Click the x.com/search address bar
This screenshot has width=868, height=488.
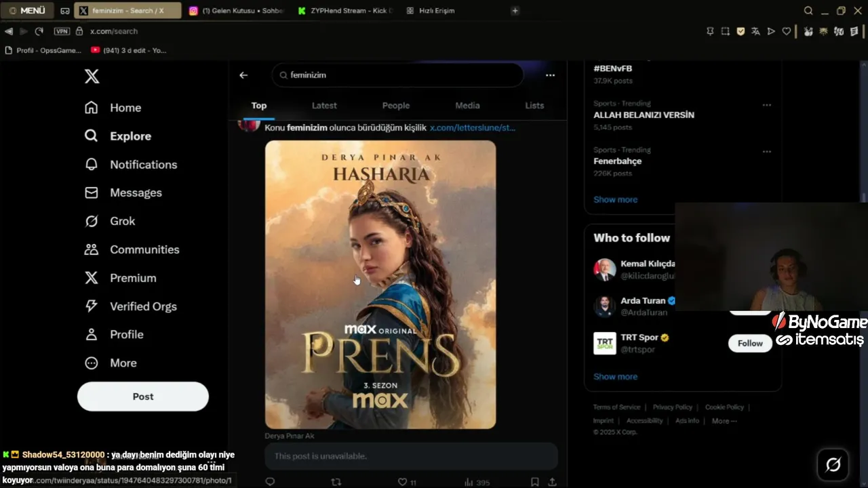coord(113,31)
